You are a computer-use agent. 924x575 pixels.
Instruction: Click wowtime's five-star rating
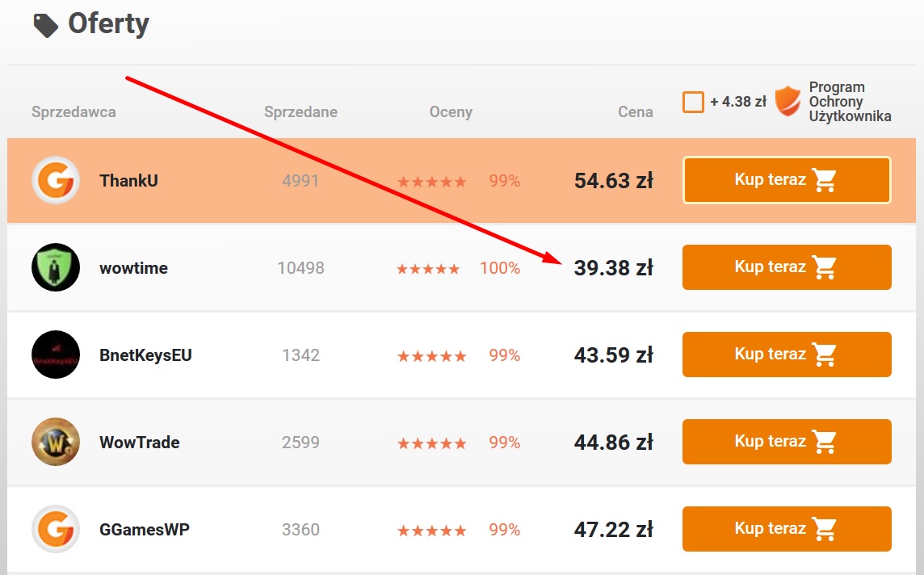pyautogui.click(x=428, y=269)
